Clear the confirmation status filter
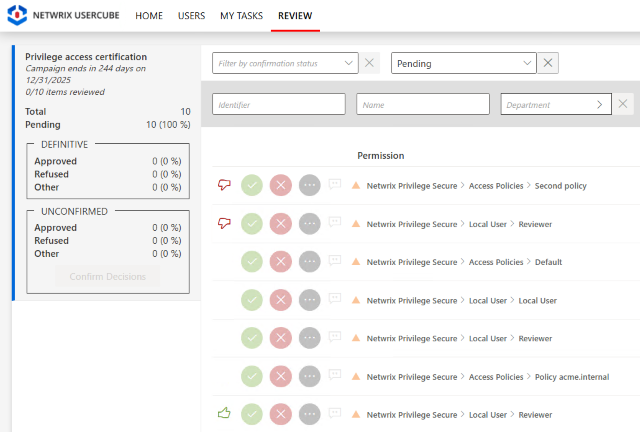The height and width of the screenshot is (432, 640). pyautogui.click(x=369, y=63)
